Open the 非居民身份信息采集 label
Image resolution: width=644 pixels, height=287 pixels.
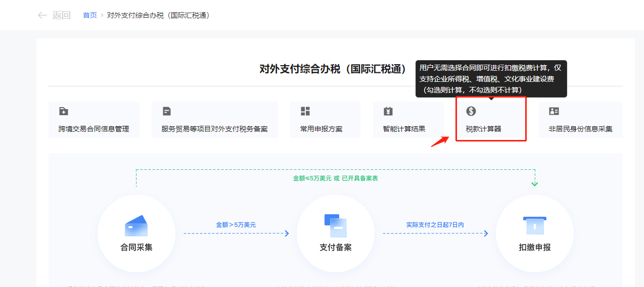point(580,129)
